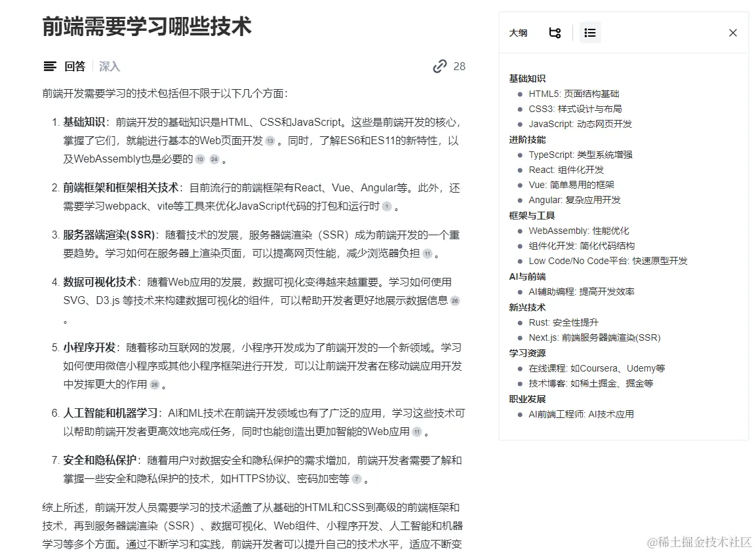Select outline item TypeScript: 类型系统增强
756x553 pixels.
tap(580, 155)
